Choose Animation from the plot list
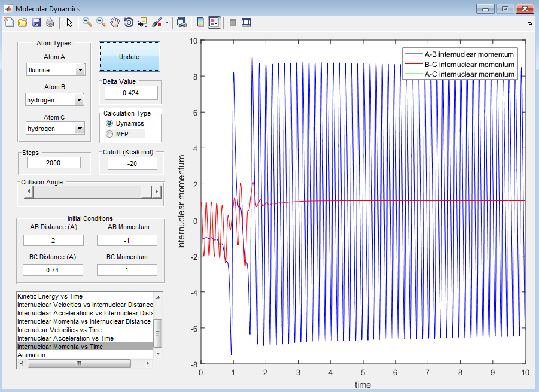Viewport: 539px width, 392px height. pyautogui.click(x=32, y=355)
